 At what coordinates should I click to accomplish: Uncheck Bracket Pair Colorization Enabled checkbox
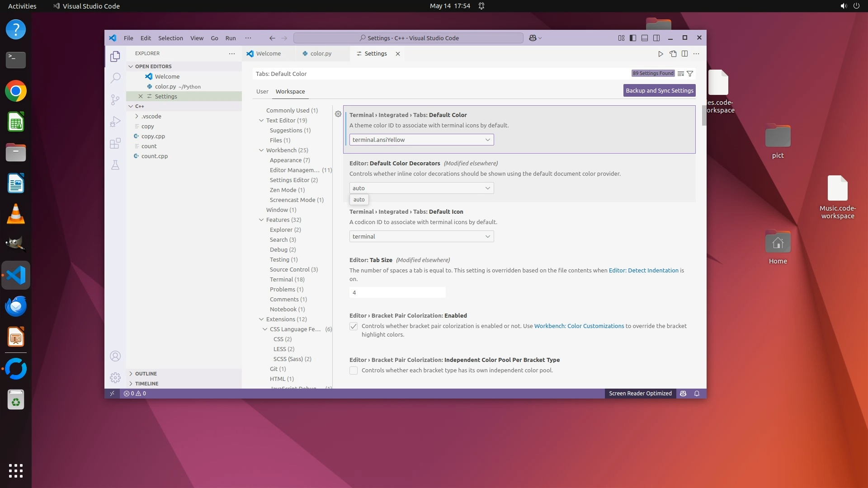point(354,326)
